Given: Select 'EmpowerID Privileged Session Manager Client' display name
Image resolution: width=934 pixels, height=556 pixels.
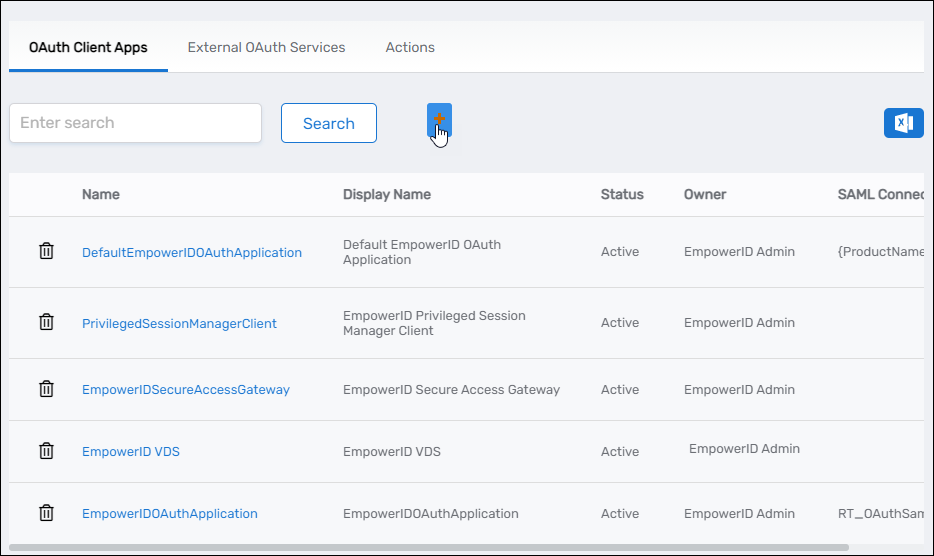Looking at the screenshot, I should pyautogui.click(x=434, y=323).
